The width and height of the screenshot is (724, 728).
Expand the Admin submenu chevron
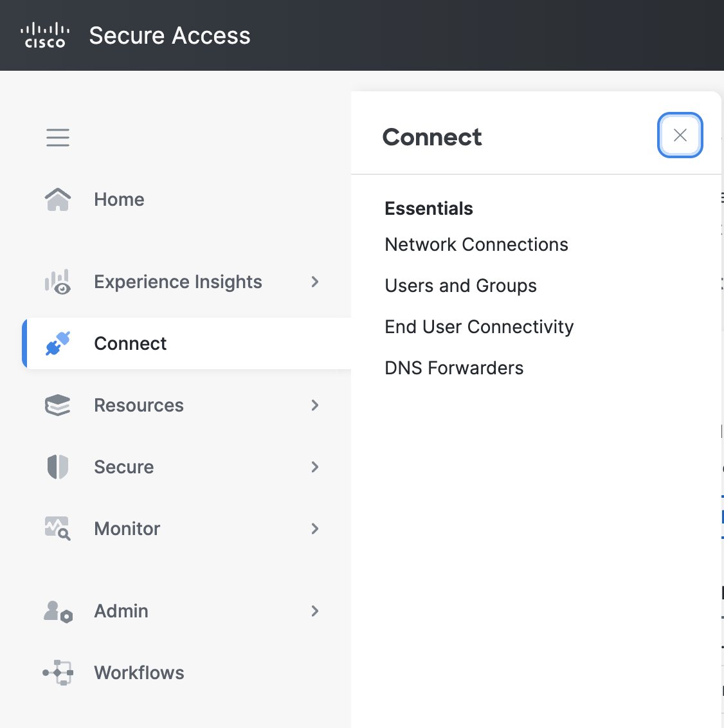point(315,611)
